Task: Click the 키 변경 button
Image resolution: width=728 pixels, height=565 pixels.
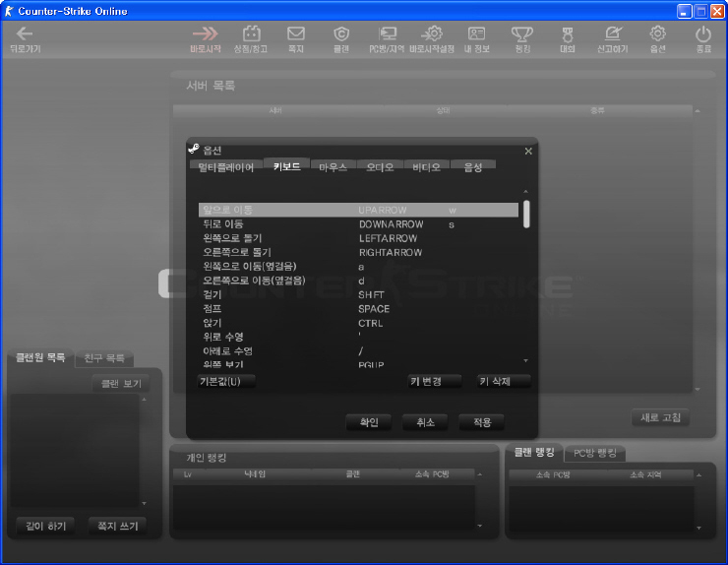Action: (x=435, y=382)
